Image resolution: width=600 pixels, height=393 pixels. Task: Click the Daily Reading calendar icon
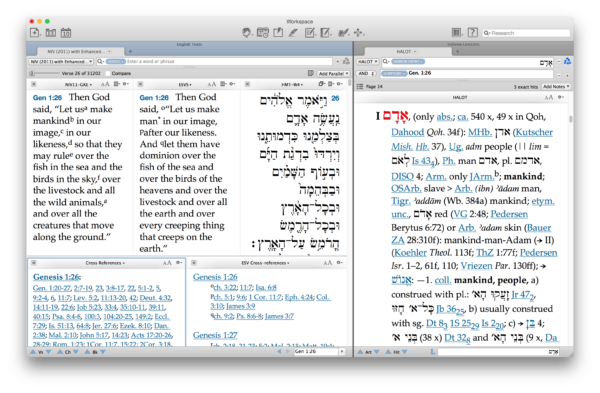click(66, 33)
